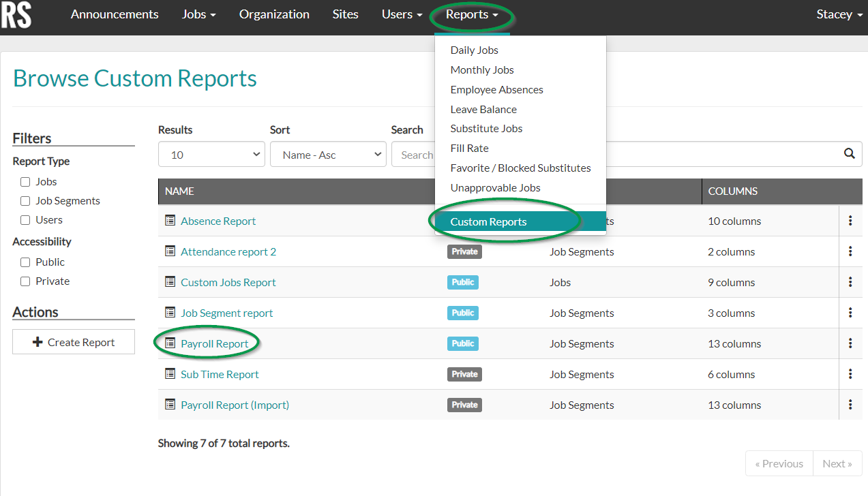
Task: Click Private badge on Sub Time Report
Action: pos(464,374)
